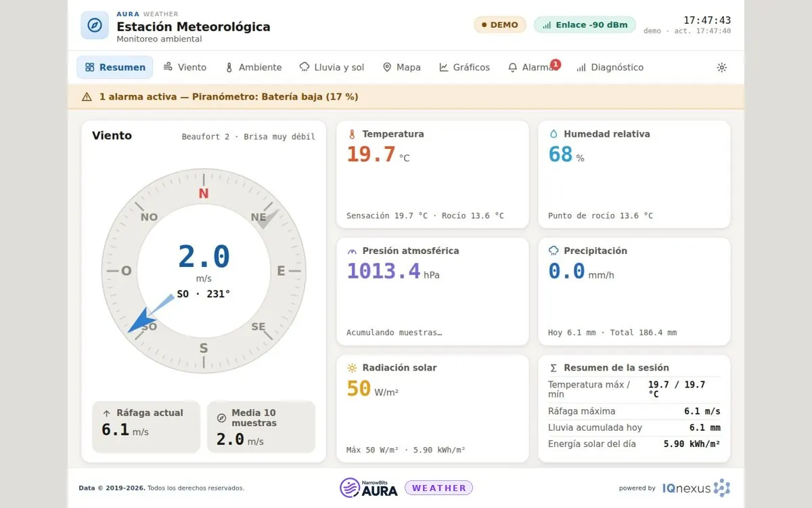Viewport: 812px width, 508px height.
Task: Open the Resumen tab
Action: (115, 68)
